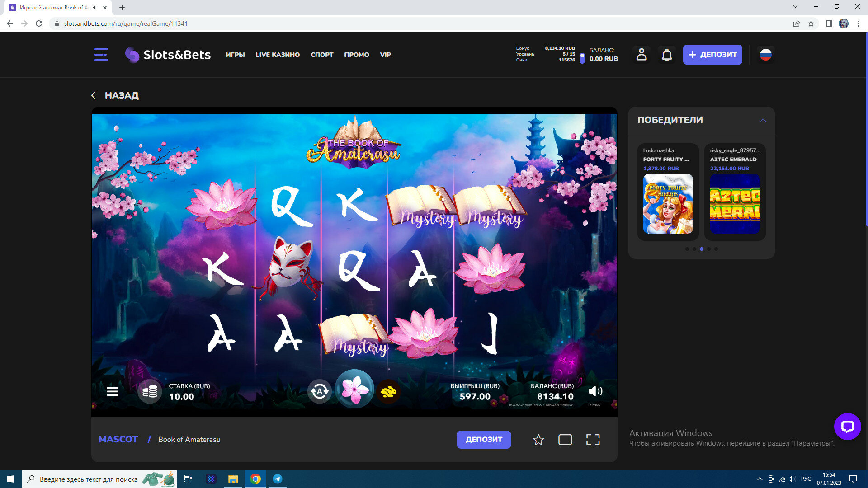Viewport: 868px width, 488px height.
Task: Open the Slots&Bets hamburger menu
Action: (101, 55)
